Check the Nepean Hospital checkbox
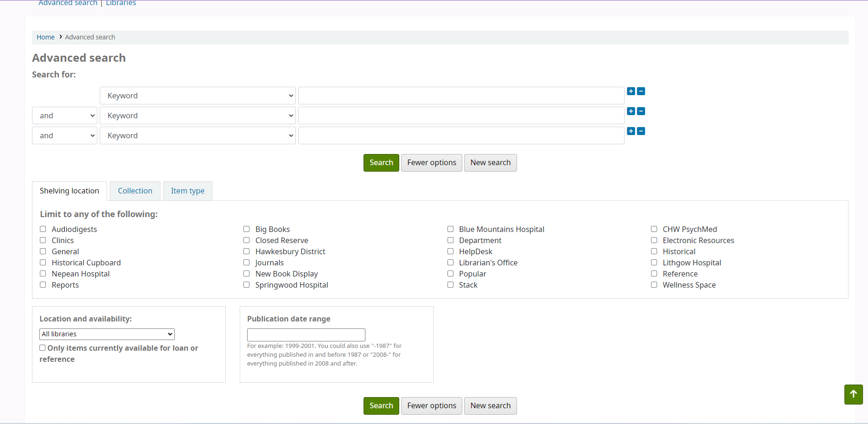This screenshot has height=424, width=868. [43, 274]
